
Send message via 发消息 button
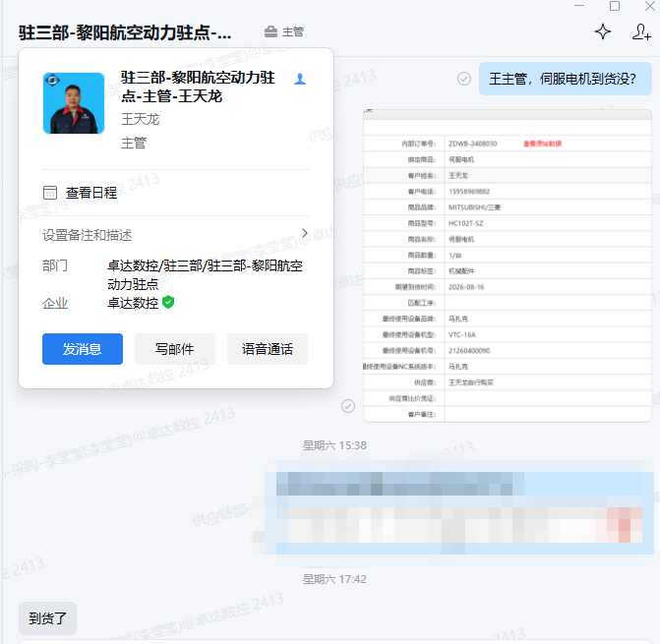(83, 349)
